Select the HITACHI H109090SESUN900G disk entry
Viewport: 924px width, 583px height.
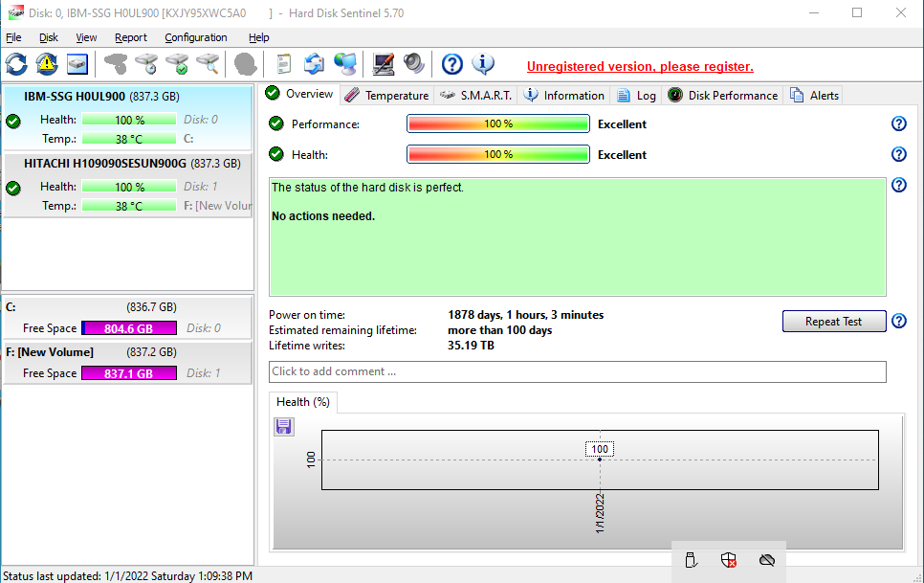[128, 185]
